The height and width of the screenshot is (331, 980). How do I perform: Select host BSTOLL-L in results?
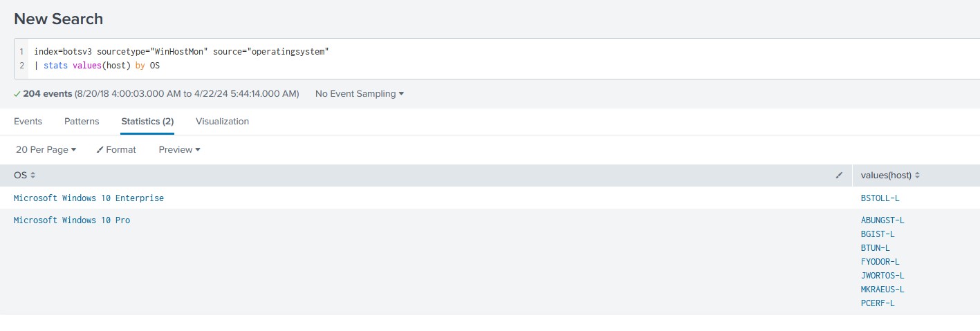[x=880, y=198]
